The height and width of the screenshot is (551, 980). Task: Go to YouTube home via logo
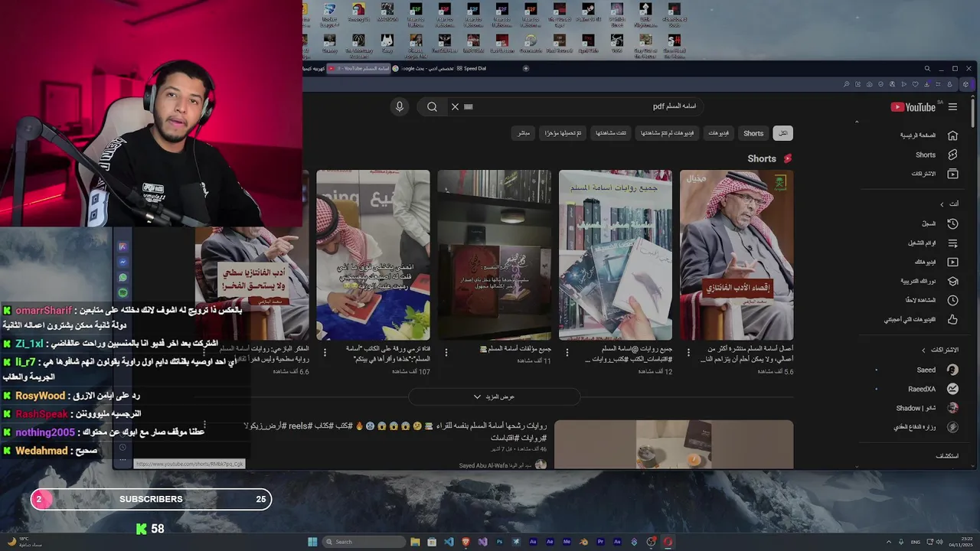(913, 107)
